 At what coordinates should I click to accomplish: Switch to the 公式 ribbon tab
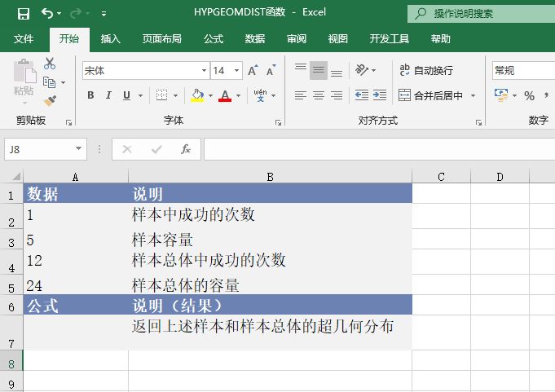pyautogui.click(x=214, y=38)
